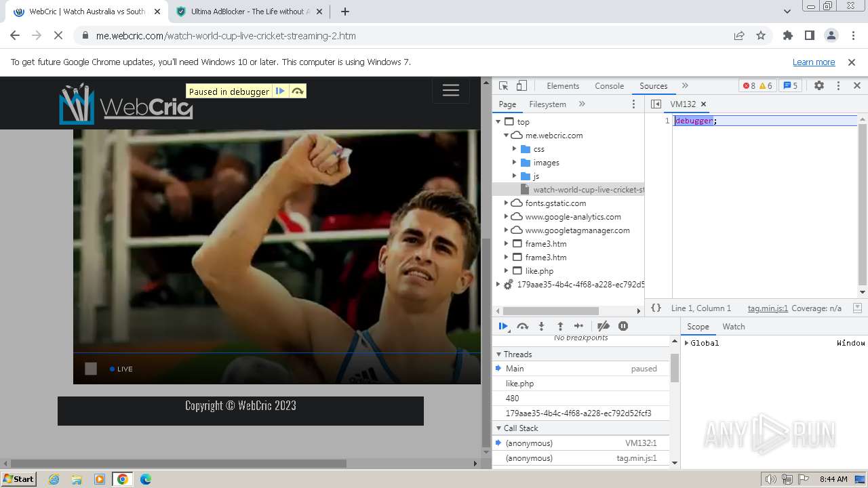Select the Sources panel tab
This screenshot has width=868, height=488.
coord(653,86)
